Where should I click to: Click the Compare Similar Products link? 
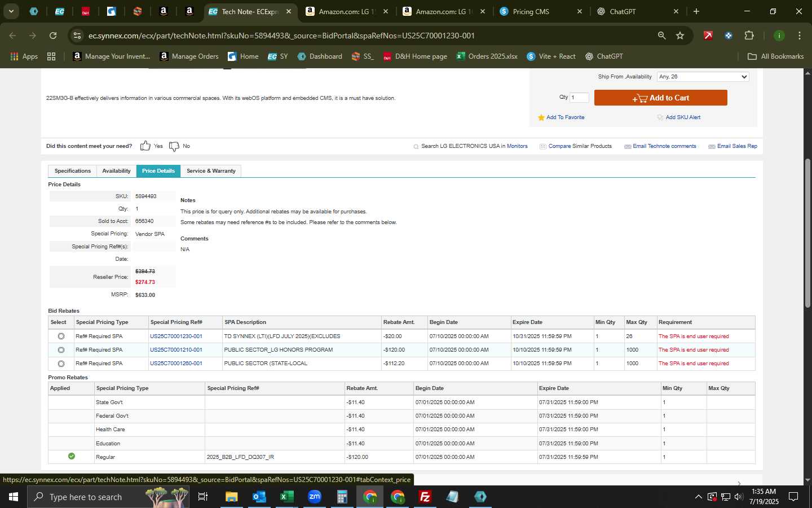pos(580,146)
